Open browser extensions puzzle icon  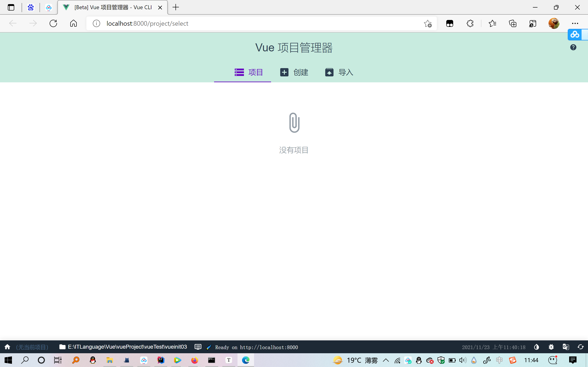470,23
